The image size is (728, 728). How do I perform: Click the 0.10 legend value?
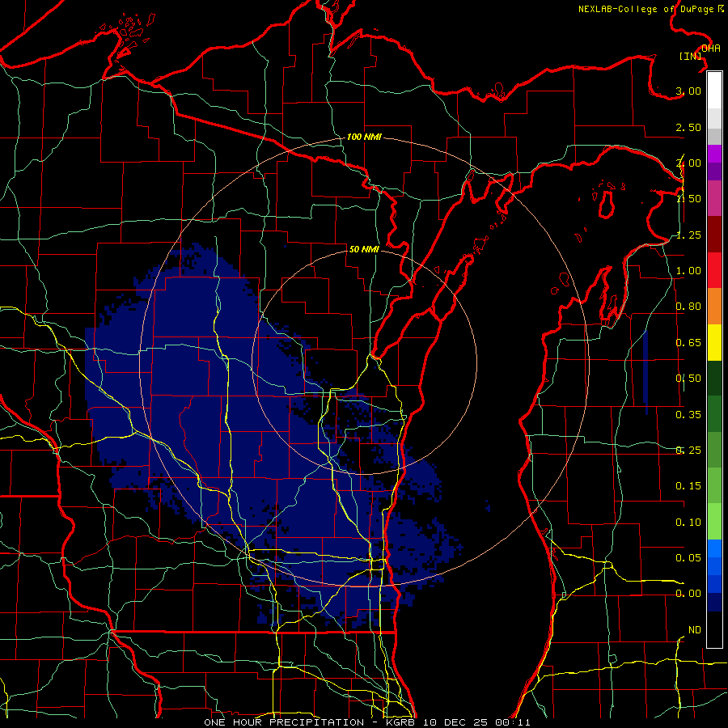point(688,523)
